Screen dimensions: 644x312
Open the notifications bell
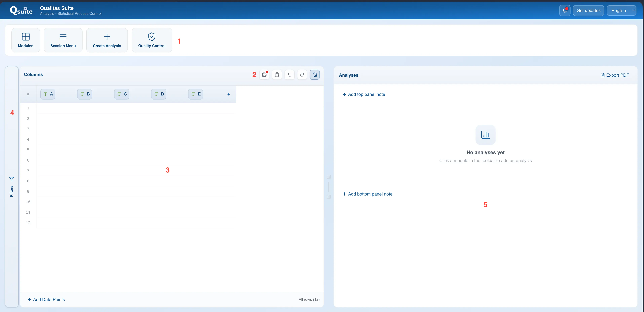coord(565,10)
